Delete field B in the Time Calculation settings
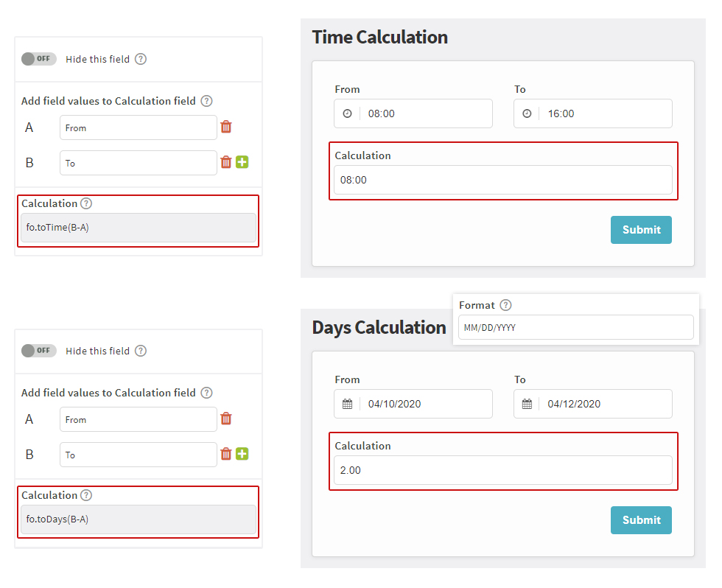Screen dimensions: 722x588 [x=226, y=162]
